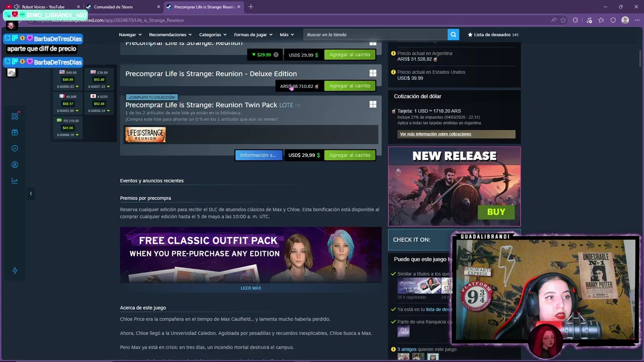The width and height of the screenshot is (644, 362).
Task: Expand the Categorías dropdown menu
Action: tap(213, 35)
